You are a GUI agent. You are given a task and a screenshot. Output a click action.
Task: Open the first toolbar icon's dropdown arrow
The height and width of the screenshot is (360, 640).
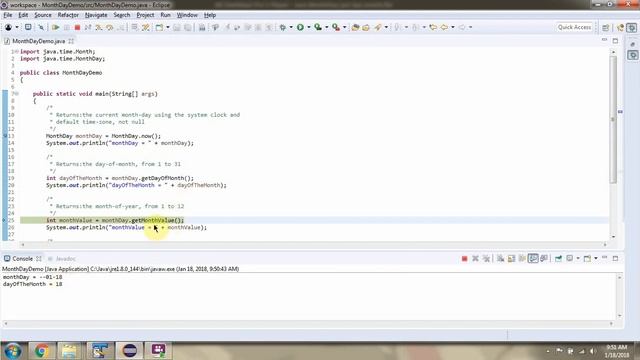click(17, 27)
